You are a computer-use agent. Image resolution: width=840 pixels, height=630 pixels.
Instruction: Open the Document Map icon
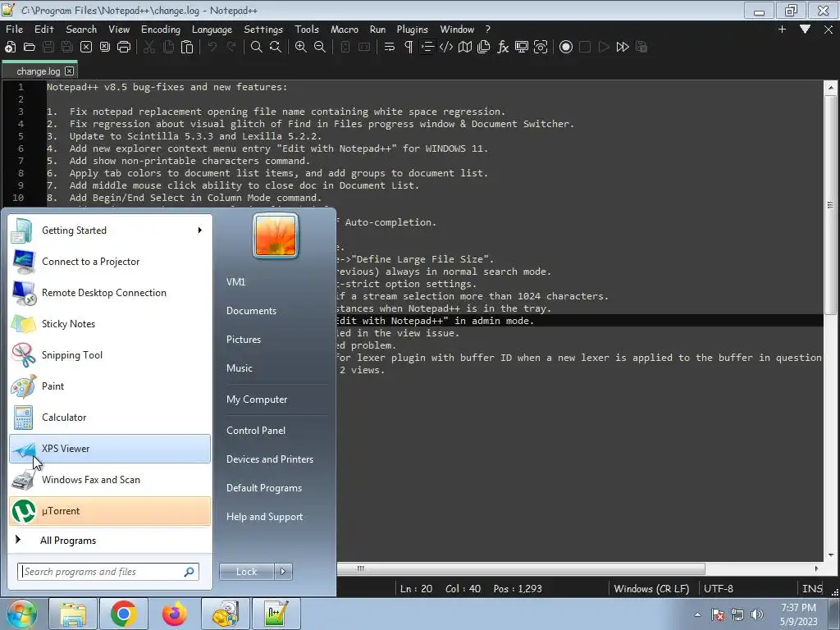click(465, 47)
